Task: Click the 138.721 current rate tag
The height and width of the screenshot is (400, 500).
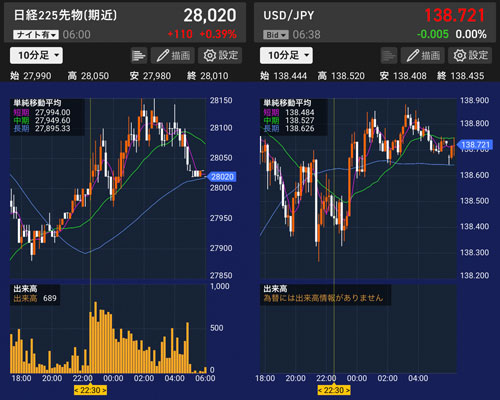Action: 474,145
